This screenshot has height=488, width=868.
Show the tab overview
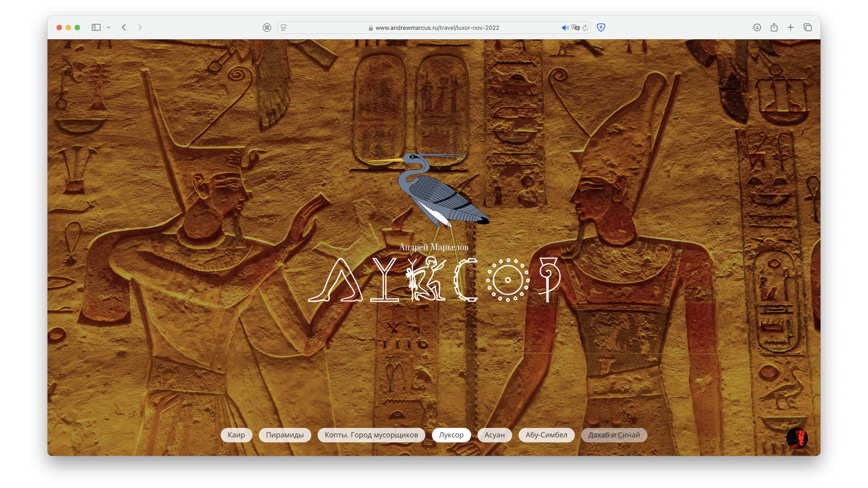coord(808,28)
